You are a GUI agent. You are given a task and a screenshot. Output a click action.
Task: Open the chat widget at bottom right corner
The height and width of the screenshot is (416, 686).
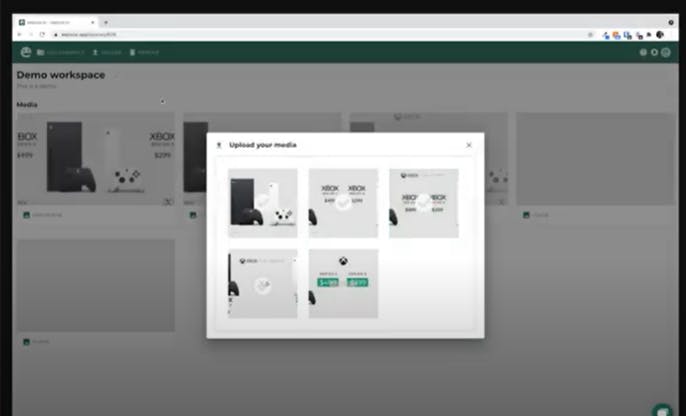click(x=662, y=410)
